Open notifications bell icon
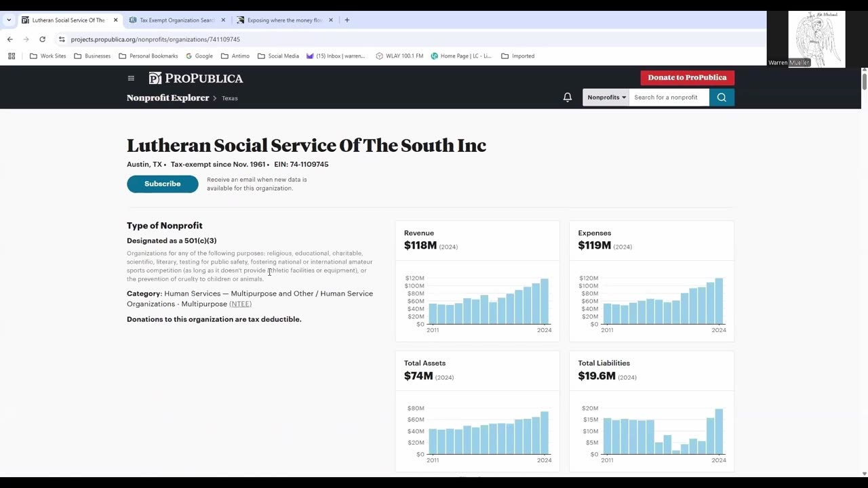This screenshot has width=868, height=488. 568,98
